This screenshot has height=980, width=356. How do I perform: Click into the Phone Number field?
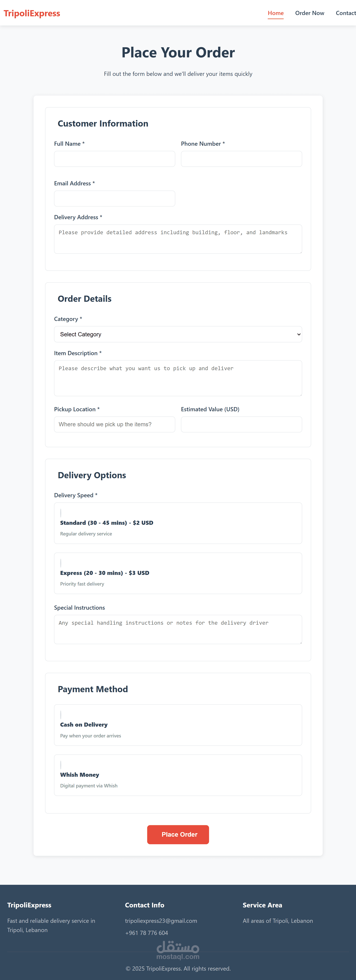241,159
